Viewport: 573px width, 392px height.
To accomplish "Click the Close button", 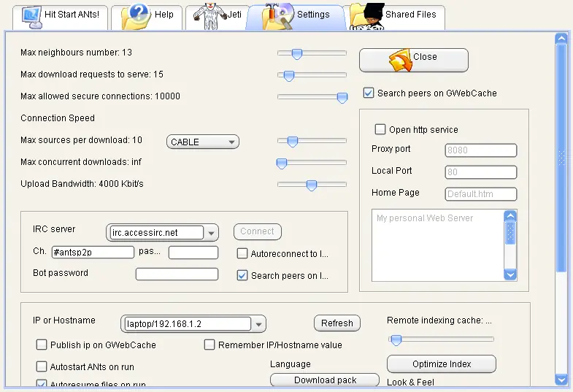I will click(414, 60).
